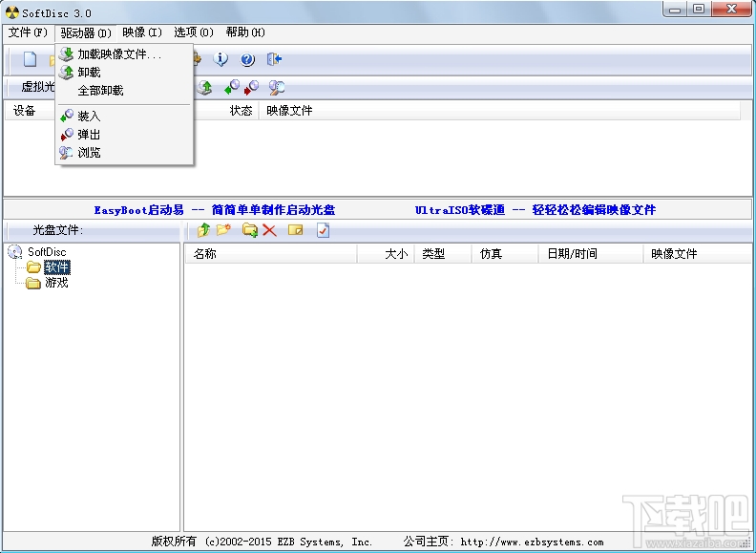Select the 游戏 folder in tree
Viewport: 756px width, 553px height.
pos(56,283)
